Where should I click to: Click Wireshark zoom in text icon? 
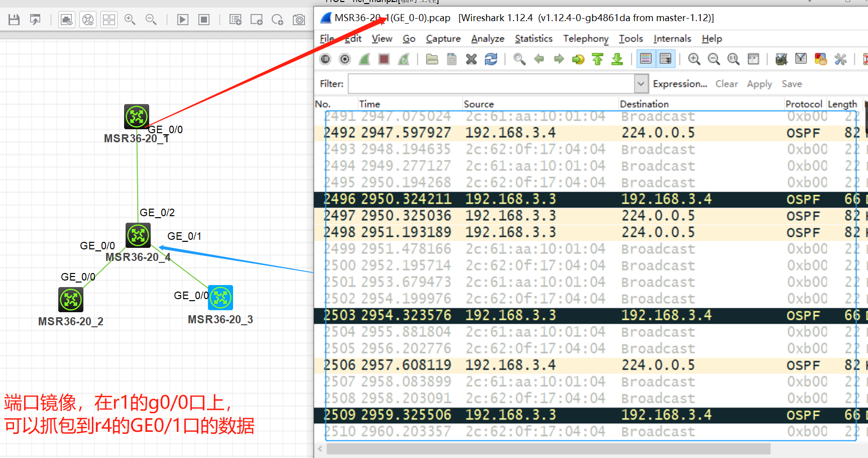(x=694, y=59)
